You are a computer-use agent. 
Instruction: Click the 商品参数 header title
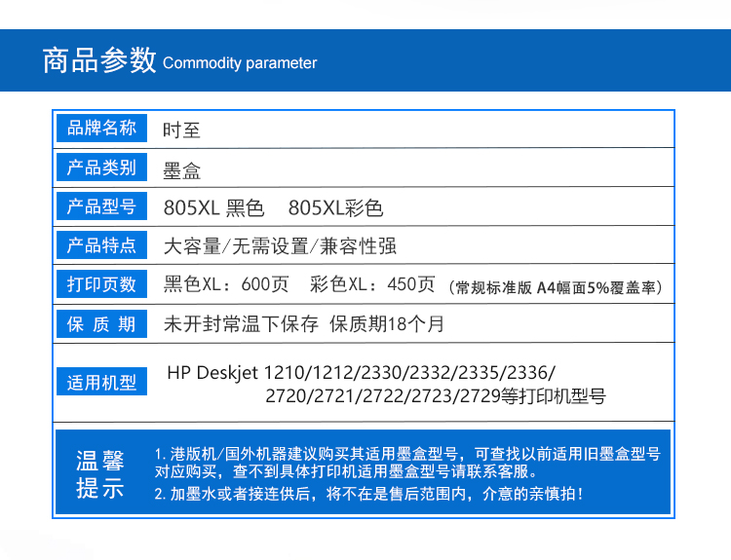(99, 60)
